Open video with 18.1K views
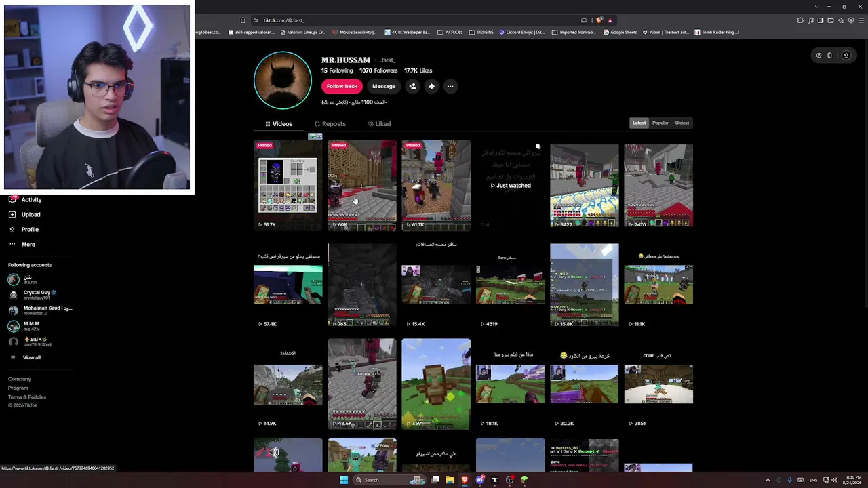Viewport: 868px width, 488px height. pyautogui.click(x=510, y=384)
